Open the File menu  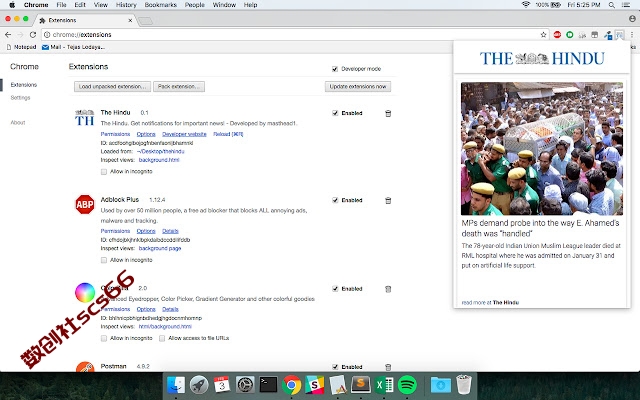[61, 5]
